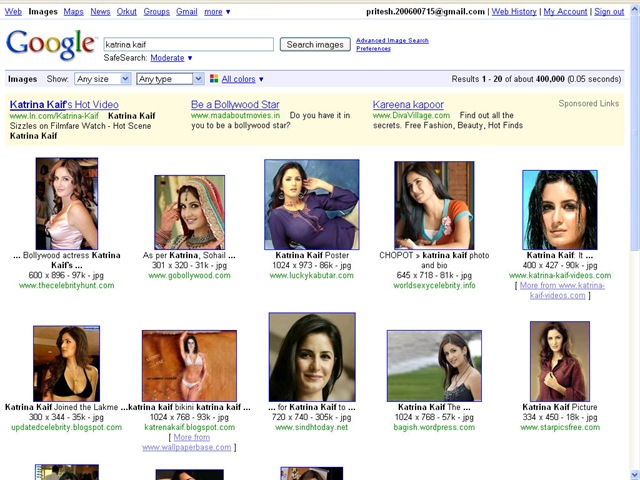
Task: Open Groups from the top bar
Action: pyautogui.click(x=157, y=12)
